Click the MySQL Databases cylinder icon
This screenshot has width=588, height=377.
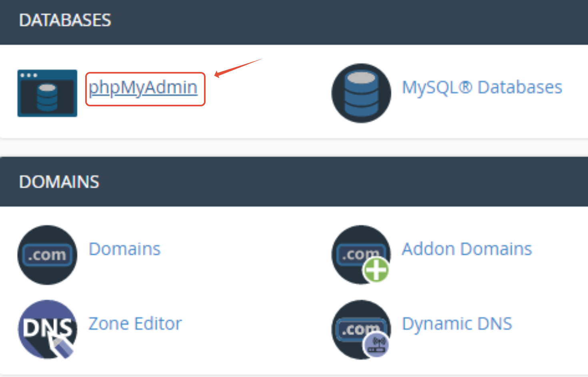click(361, 93)
